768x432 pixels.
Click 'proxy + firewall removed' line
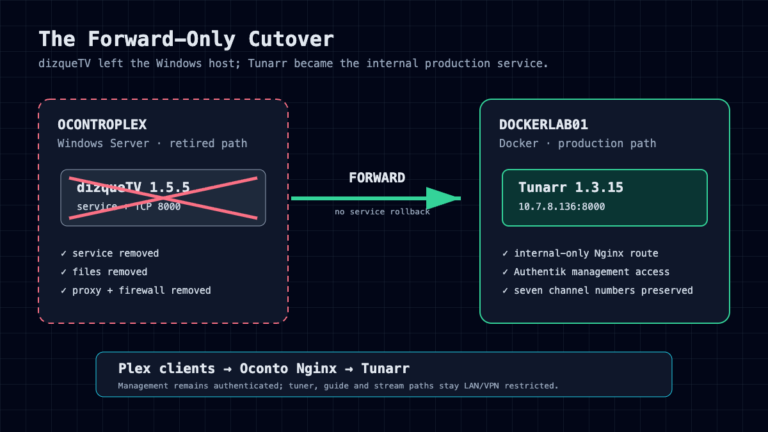click(x=142, y=290)
